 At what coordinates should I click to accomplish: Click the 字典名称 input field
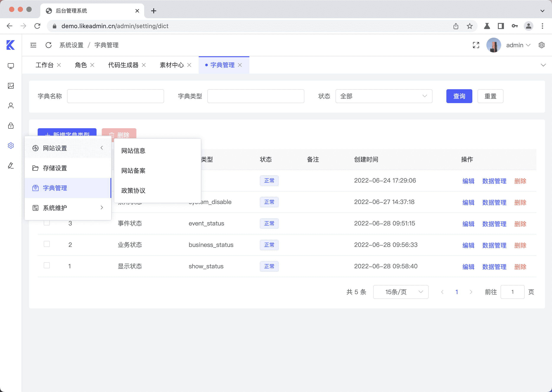pos(115,96)
